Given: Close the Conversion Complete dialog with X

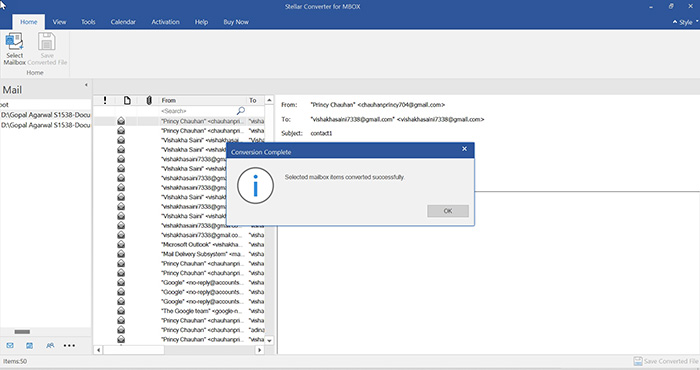Looking at the screenshot, I should [464, 149].
